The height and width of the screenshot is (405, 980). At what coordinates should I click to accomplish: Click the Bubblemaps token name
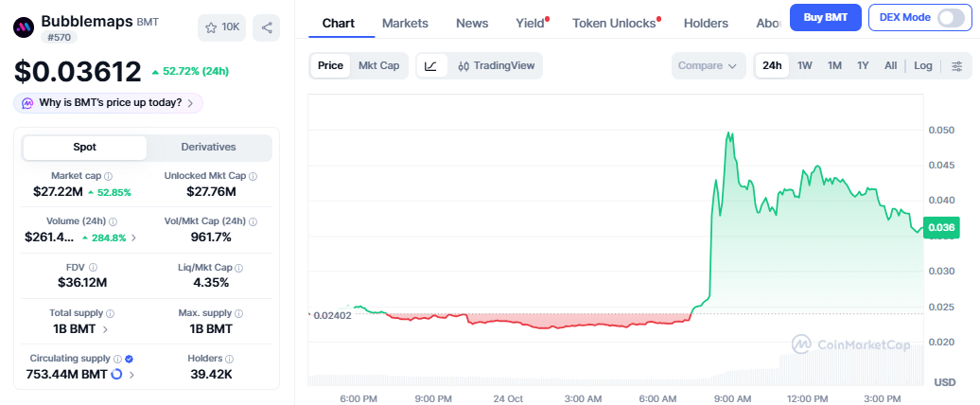coord(87,21)
